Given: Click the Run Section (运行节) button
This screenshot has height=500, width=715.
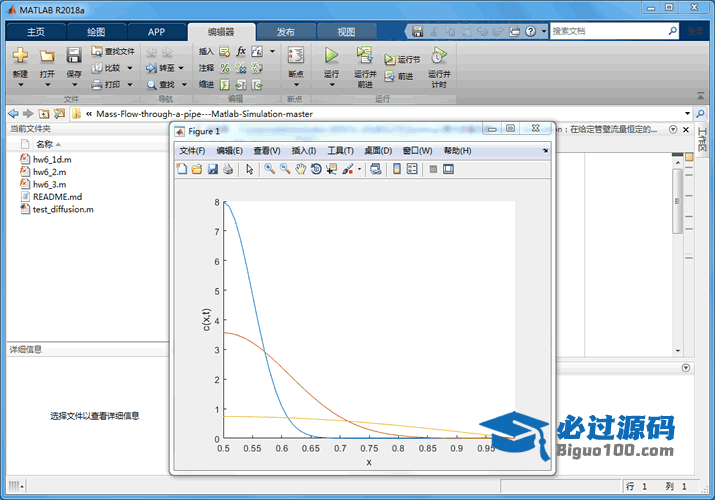Looking at the screenshot, I should 403,60.
